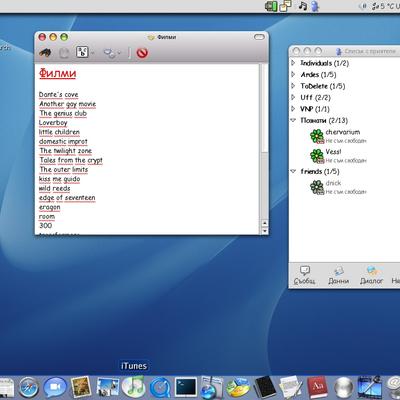The image size is (400, 400).
Task: Click the toolbar toggle pill in Филми title bar
Action: point(259,37)
